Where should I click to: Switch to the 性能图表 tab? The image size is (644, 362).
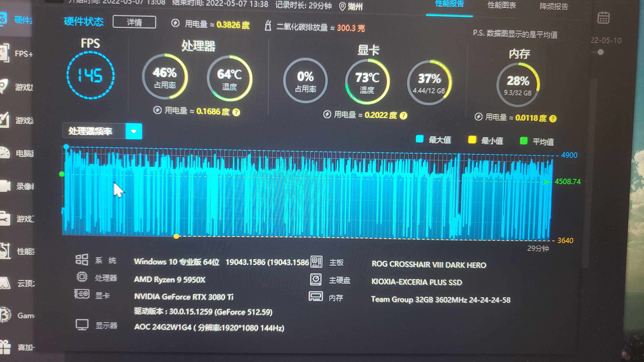click(x=502, y=5)
